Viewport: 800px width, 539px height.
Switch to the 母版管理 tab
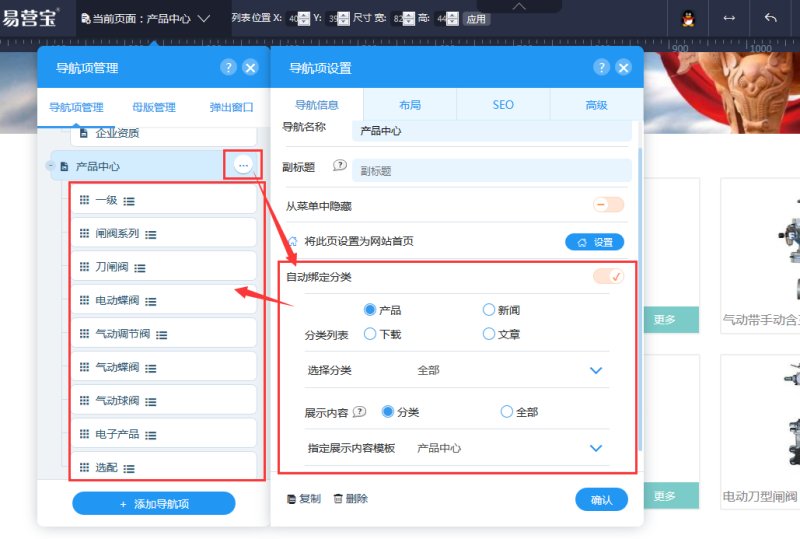click(x=153, y=107)
